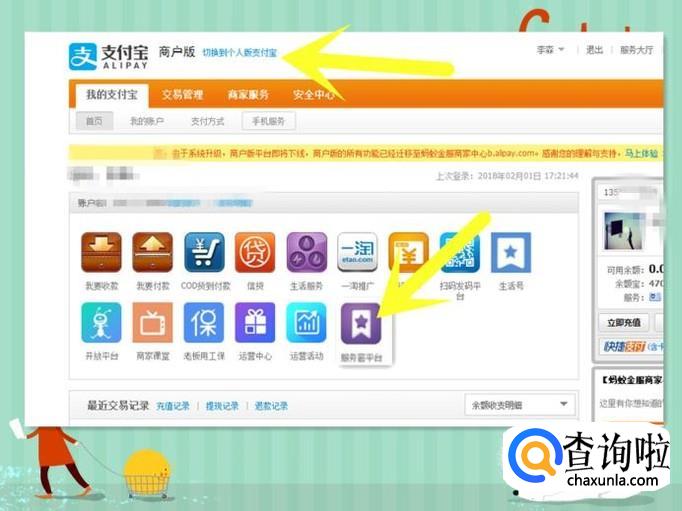682x511 pixels.
Task: Expand the 余额收支明细 dropdown
Action: (520, 405)
